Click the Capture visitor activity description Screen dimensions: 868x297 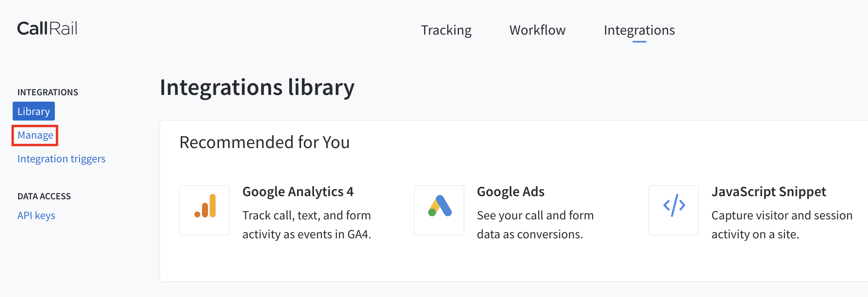782,225
